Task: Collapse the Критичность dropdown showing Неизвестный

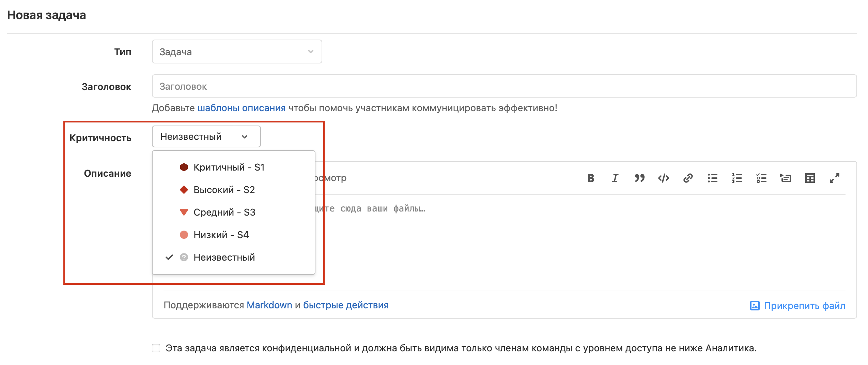Action: [x=206, y=137]
